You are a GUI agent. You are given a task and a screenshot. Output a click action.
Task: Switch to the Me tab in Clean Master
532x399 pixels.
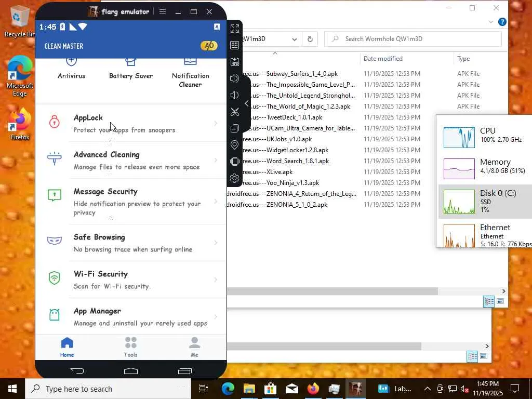click(x=194, y=347)
